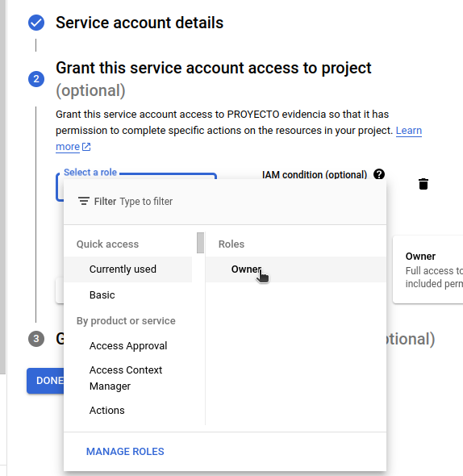Click the step 2 number badge
Image resolution: width=463 pixels, height=476 pixels.
coord(36,79)
